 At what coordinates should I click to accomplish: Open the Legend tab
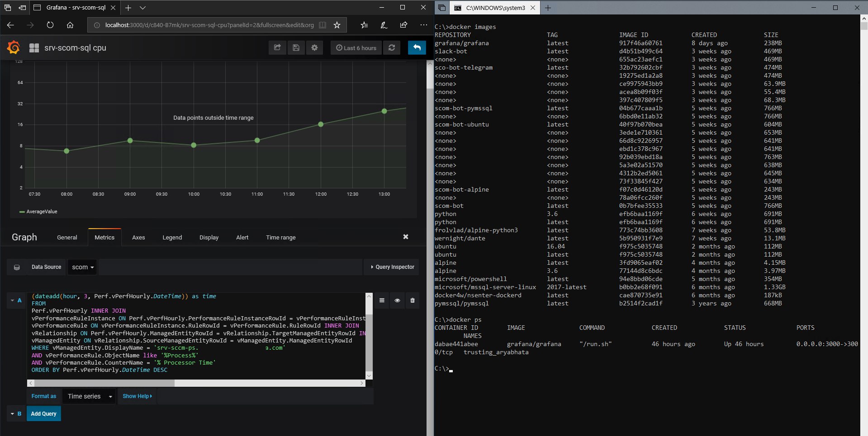[x=172, y=237]
